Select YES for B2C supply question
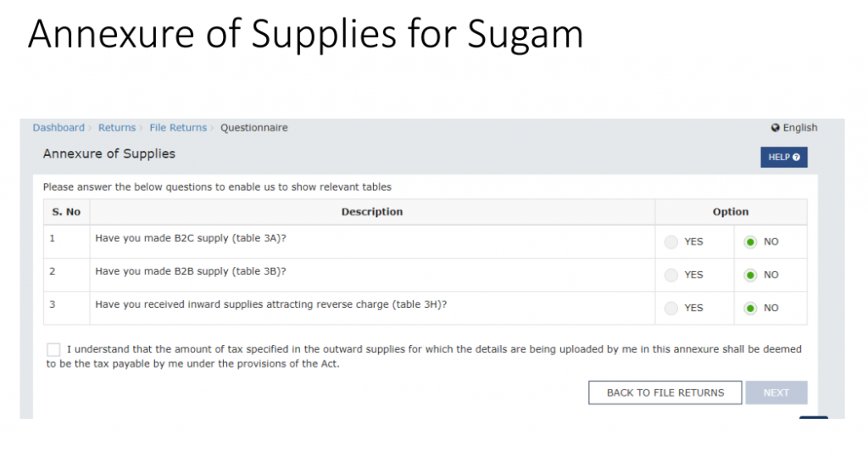This screenshot has width=868, height=462. 671,242
